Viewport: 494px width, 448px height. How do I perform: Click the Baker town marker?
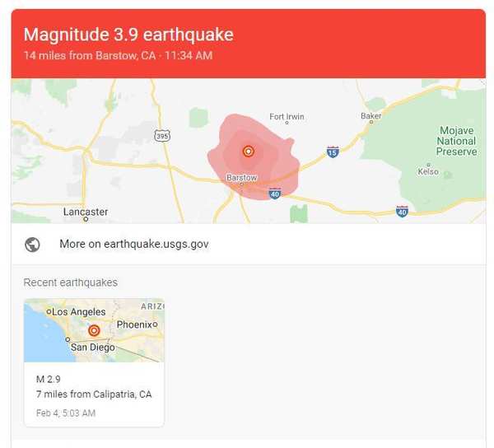(x=371, y=122)
